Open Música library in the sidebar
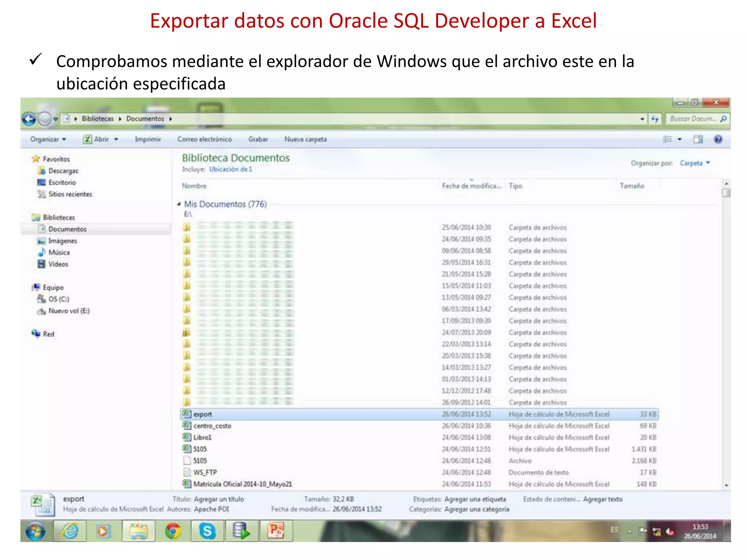Image resolution: width=747 pixels, height=560 pixels. 59,252
